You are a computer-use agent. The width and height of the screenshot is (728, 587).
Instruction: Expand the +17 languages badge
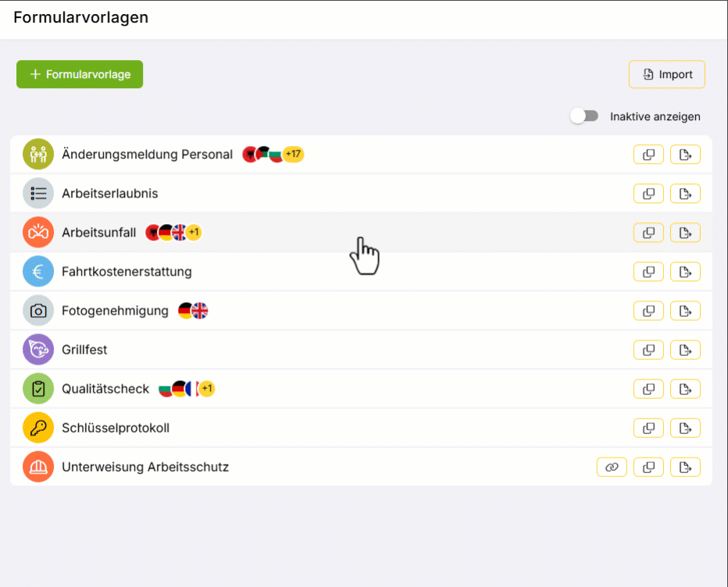pyautogui.click(x=294, y=155)
